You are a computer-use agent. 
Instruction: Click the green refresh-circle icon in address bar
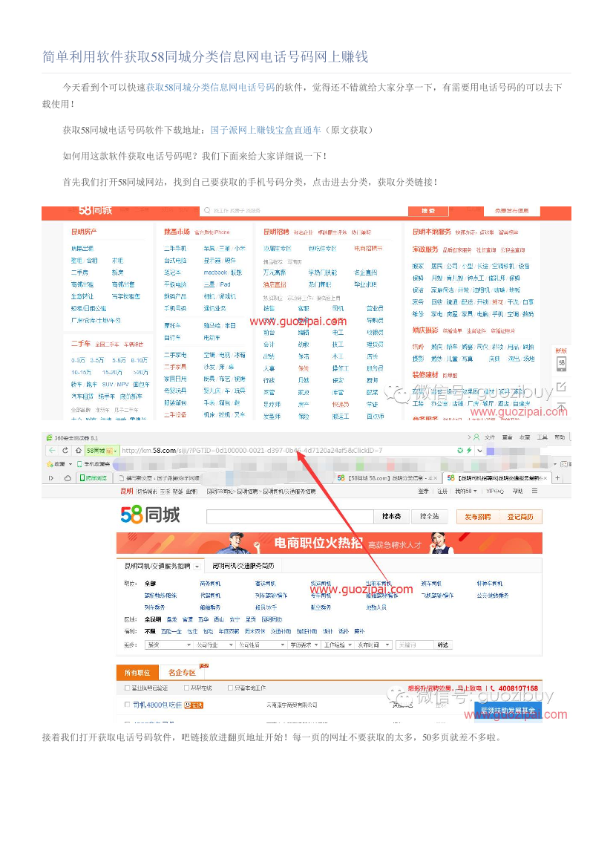click(x=460, y=451)
